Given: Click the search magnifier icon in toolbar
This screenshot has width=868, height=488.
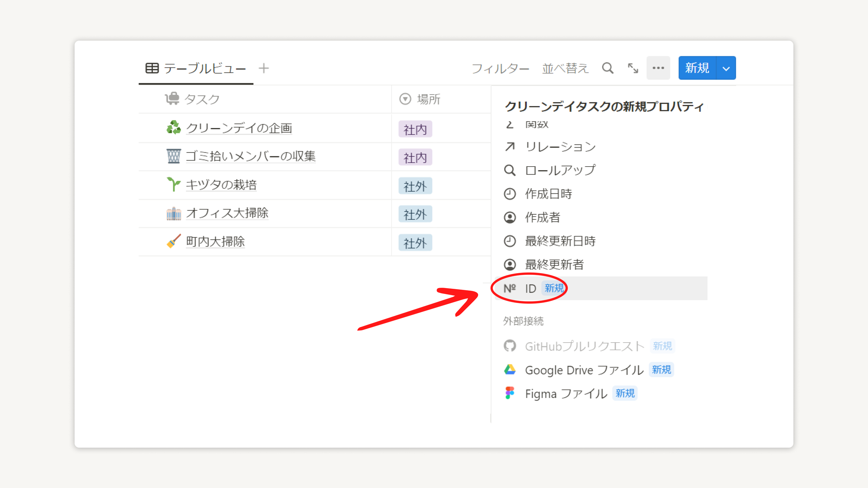Looking at the screenshot, I should point(607,68).
